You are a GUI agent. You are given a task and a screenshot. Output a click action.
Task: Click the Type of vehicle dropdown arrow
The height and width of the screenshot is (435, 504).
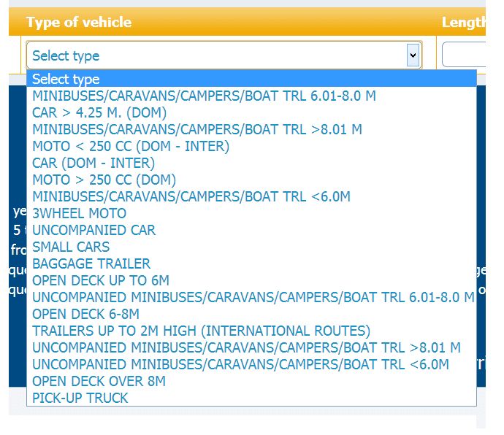tap(413, 55)
